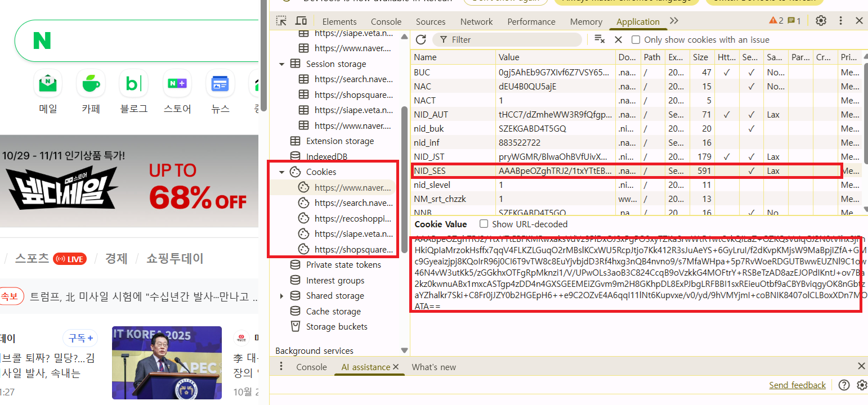Collapse the Session storage tree node
This screenshot has height=405, width=868.
click(281, 64)
